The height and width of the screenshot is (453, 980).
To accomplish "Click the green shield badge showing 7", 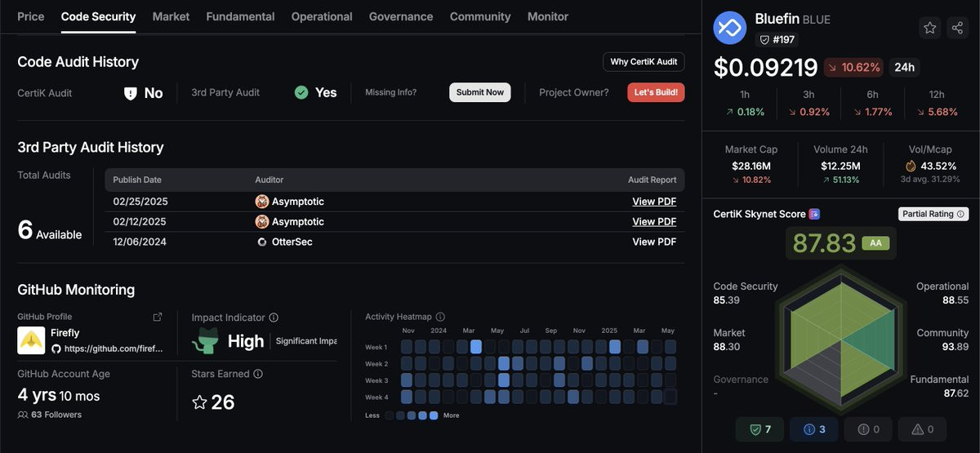I will (759, 429).
